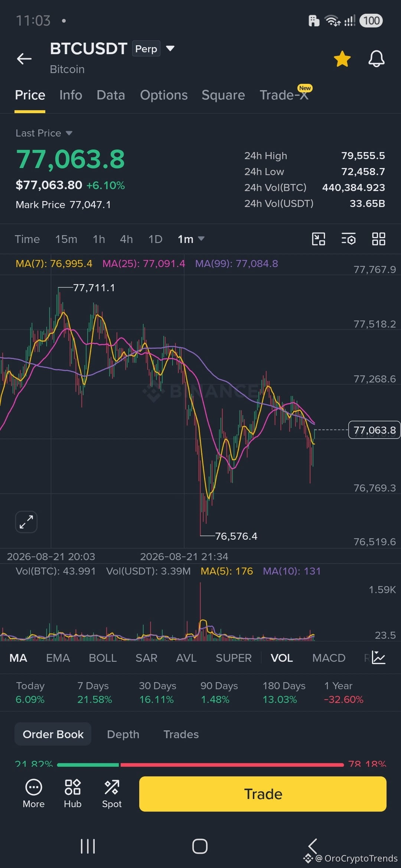Switch to the Depth tab
The height and width of the screenshot is (868, 401).
(123, 734)
